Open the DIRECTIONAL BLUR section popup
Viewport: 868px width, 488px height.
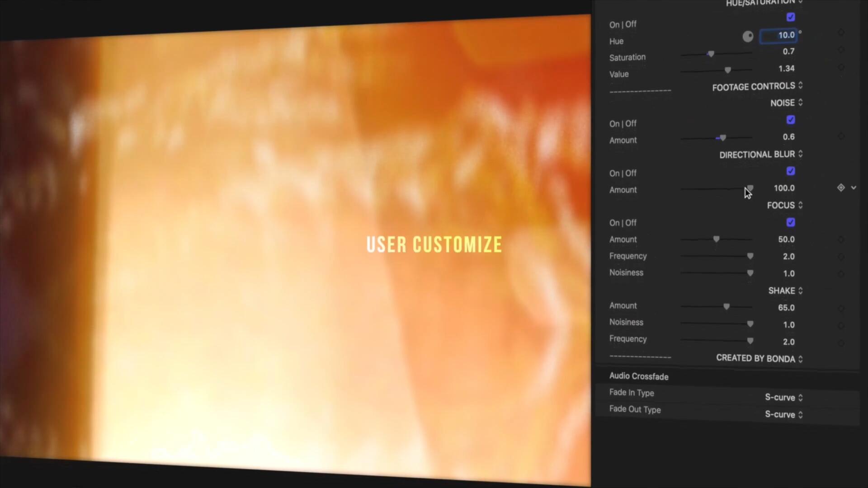click(761, 154)
